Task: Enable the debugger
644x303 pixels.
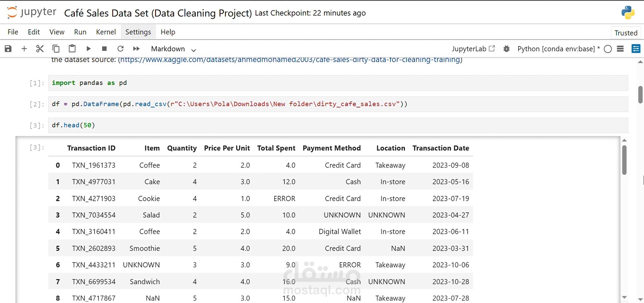Action: pyautogui.click(x=507, y=49)
